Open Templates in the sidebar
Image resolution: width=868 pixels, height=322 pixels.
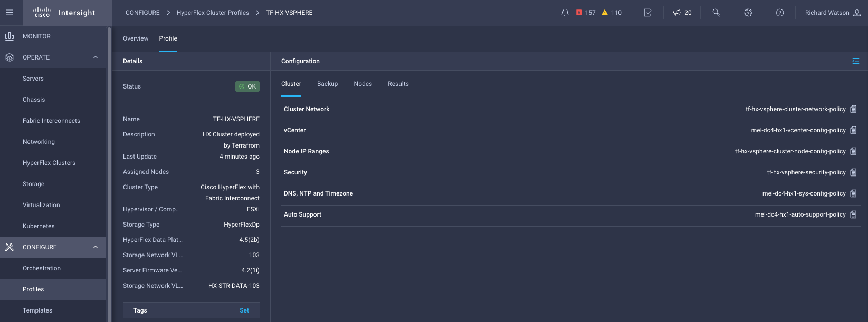(x=53, y=310)
